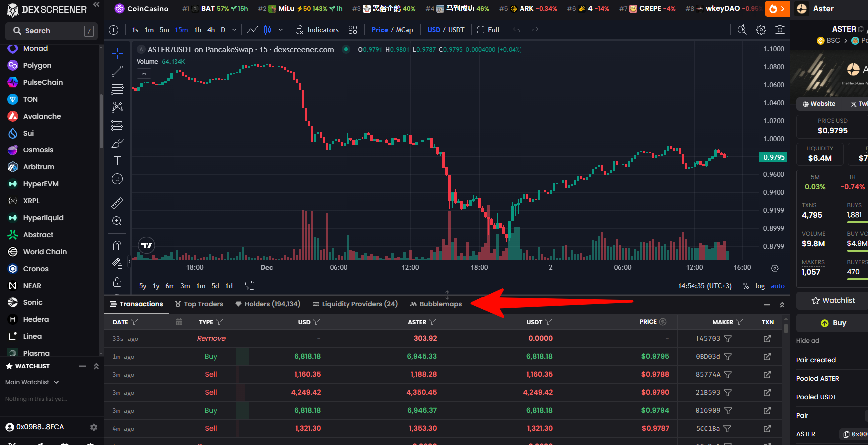Image resolution: width=868 pixels, height=445 pixels.
Task: Open the emoji icons tool
Action: pyautogui.click(x=117, y=179)
